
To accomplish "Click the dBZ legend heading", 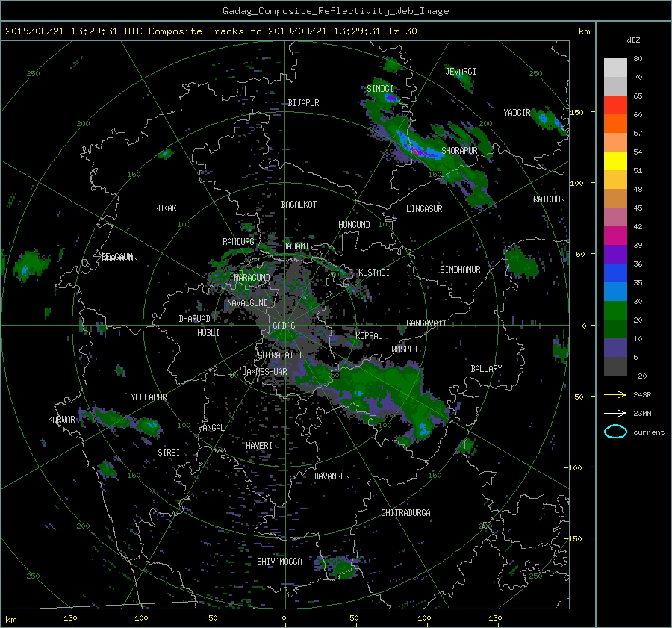I will click(633, 40).
